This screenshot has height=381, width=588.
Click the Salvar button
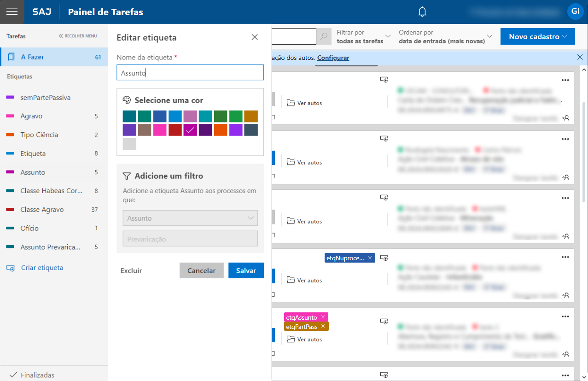[x=246, y=270]
